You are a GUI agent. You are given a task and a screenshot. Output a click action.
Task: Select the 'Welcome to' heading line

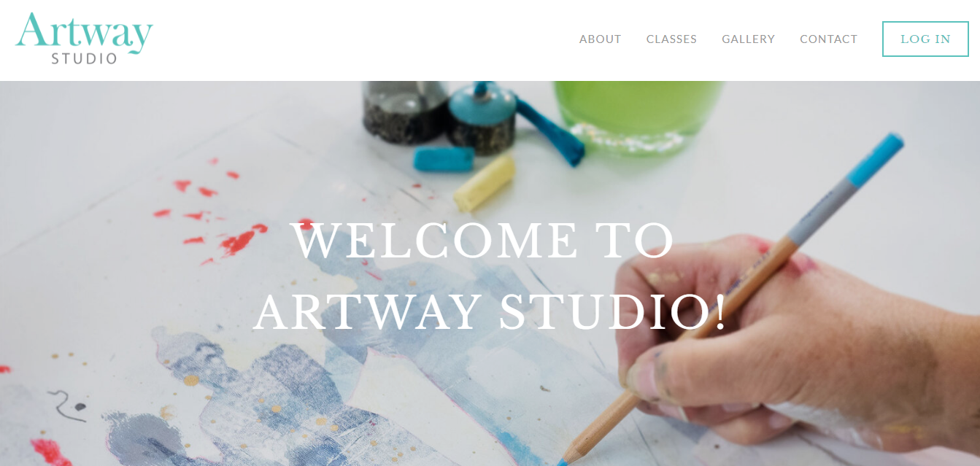tap(483, 241)
